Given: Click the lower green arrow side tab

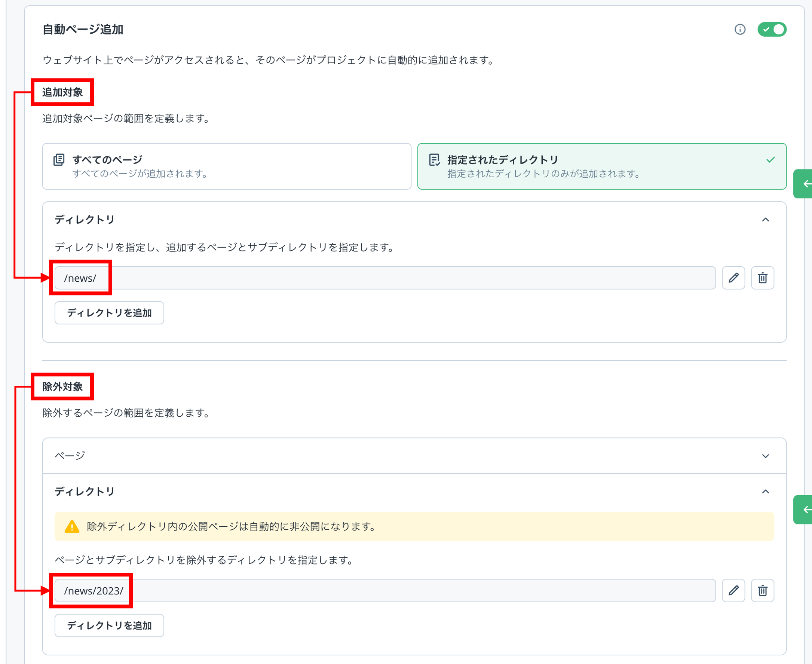Looking at the screenshot, I should [x=805, y=510].
